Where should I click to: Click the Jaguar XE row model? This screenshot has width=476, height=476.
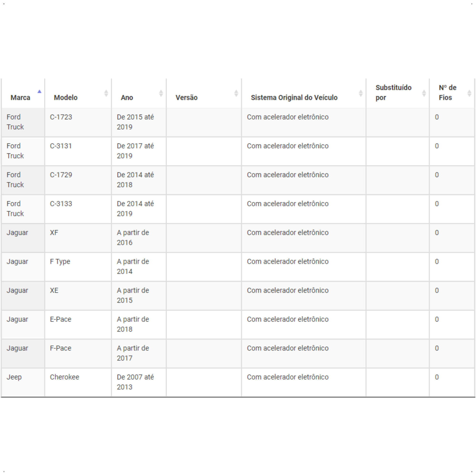pyautogui.click(x=78, y=296)
